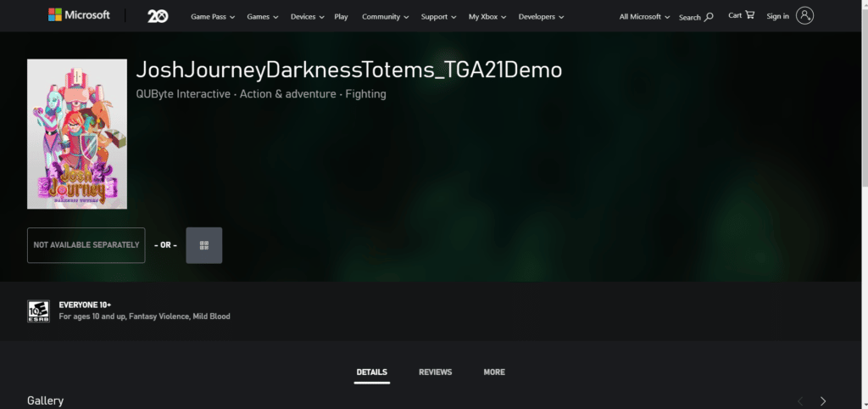Open the Xbox 20th anniversary logo
This screenshot has width=868, height=409.
pyautogui.click(x=158, y=16)
